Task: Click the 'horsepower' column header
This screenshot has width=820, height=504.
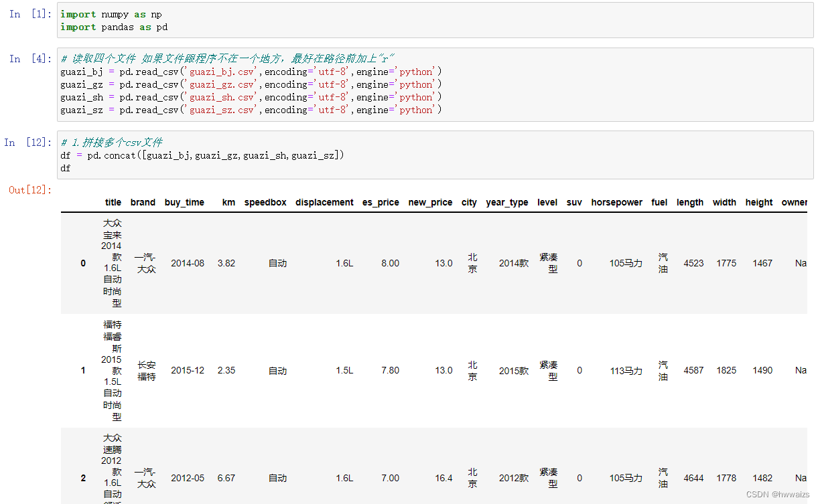Action: click(616, 202)
